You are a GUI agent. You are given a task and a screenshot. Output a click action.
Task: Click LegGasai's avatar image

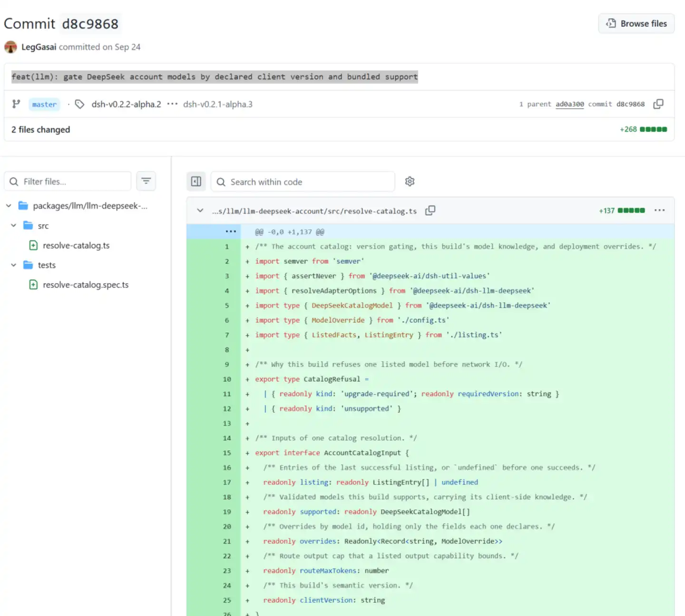[x=10, y=47]
